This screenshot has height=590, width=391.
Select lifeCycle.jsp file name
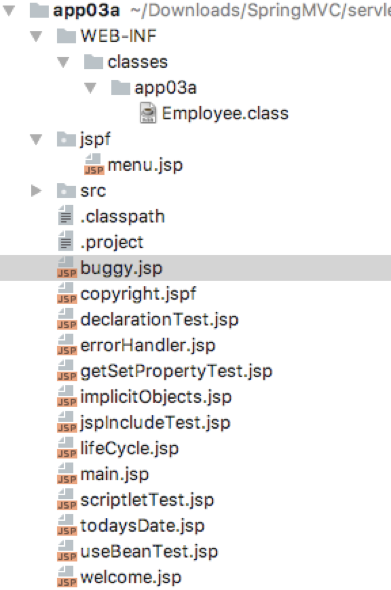click(129, 448)
